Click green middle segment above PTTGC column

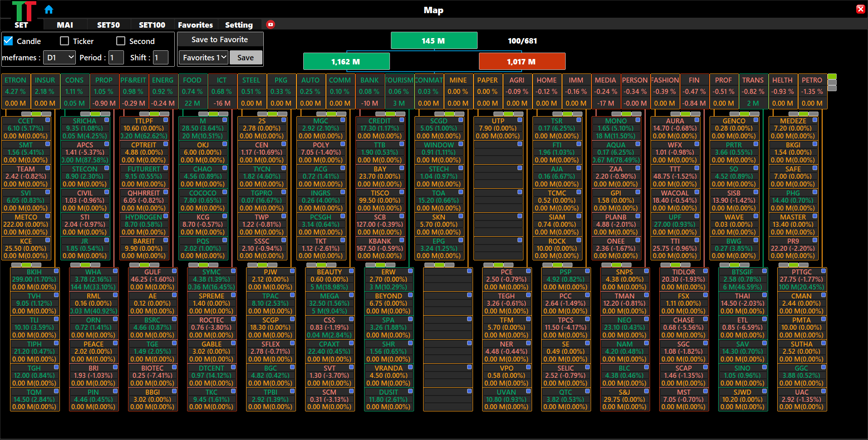click(793, 265)
